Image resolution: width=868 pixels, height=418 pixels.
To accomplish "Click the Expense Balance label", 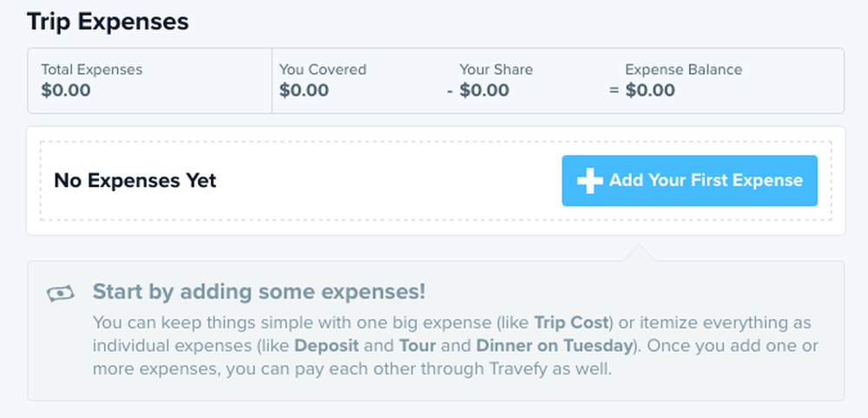I will tap(684, 69).
